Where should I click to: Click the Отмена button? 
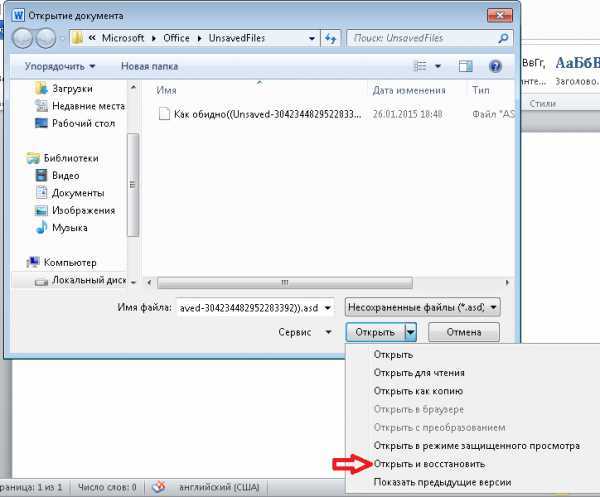pyautogui.click(x=464, y=332)
